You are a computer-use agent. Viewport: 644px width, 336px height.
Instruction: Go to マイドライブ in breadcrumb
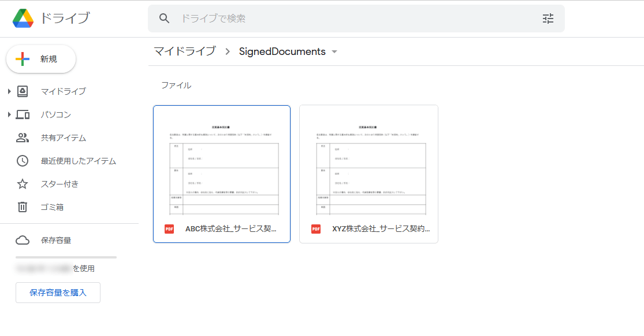[185, 51]
